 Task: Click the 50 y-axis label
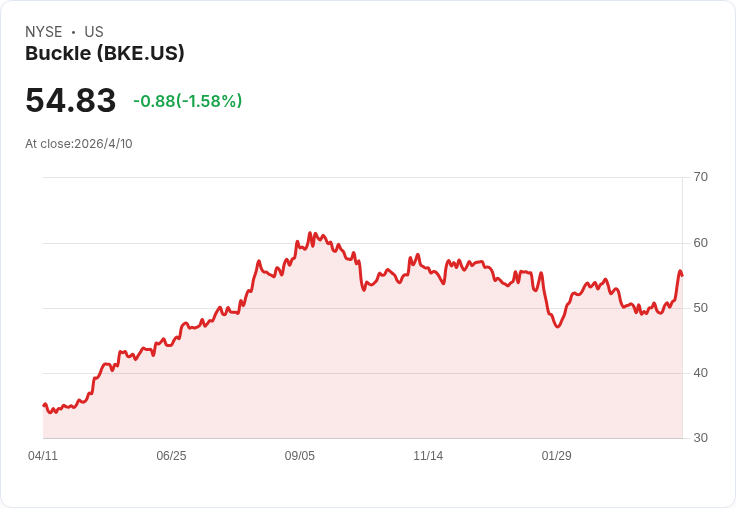tap(700, 308)
